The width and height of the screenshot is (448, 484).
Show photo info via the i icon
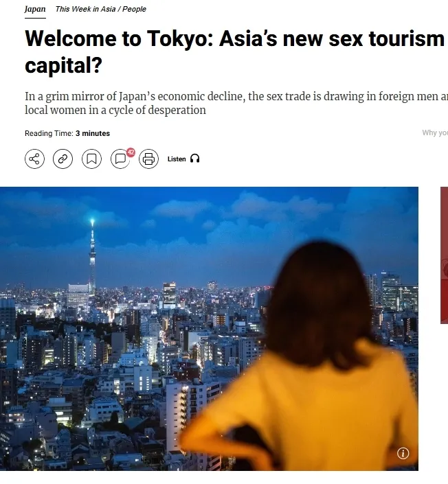coord(403,453)
